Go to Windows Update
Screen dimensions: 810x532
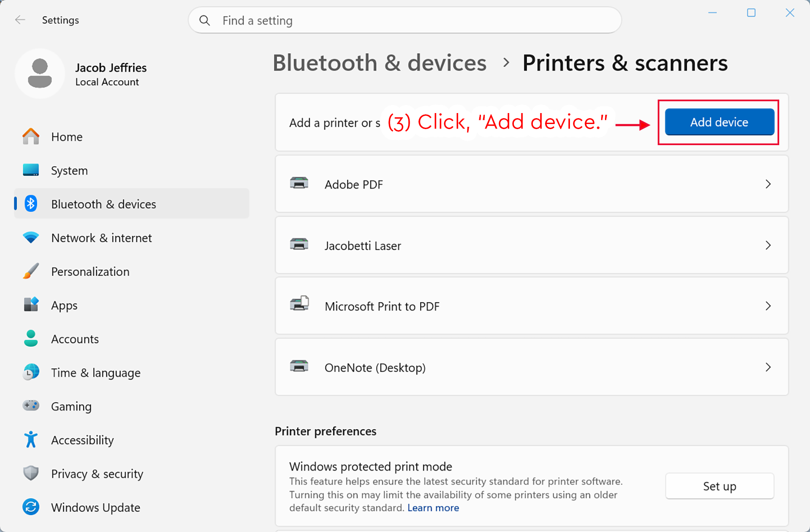tap(132, 508)
